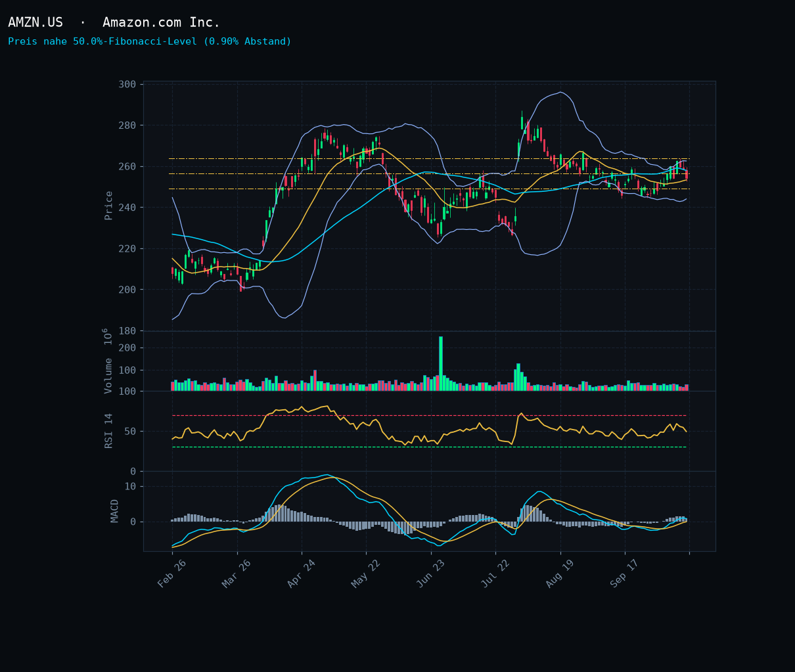The width and height of the screenshot is (795, 672).
Task: Click the AMZN.US ticker symbol title
Action: click(35, 22)
